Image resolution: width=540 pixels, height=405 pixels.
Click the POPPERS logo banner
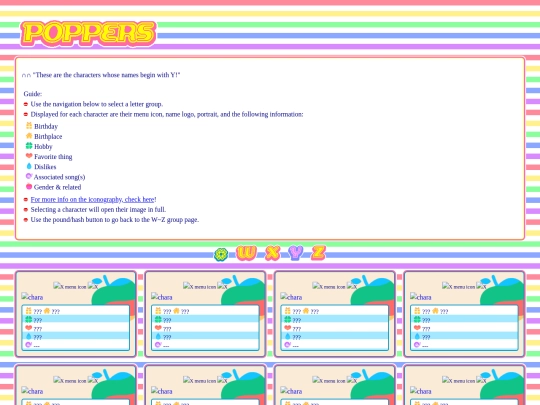point(89,33)
